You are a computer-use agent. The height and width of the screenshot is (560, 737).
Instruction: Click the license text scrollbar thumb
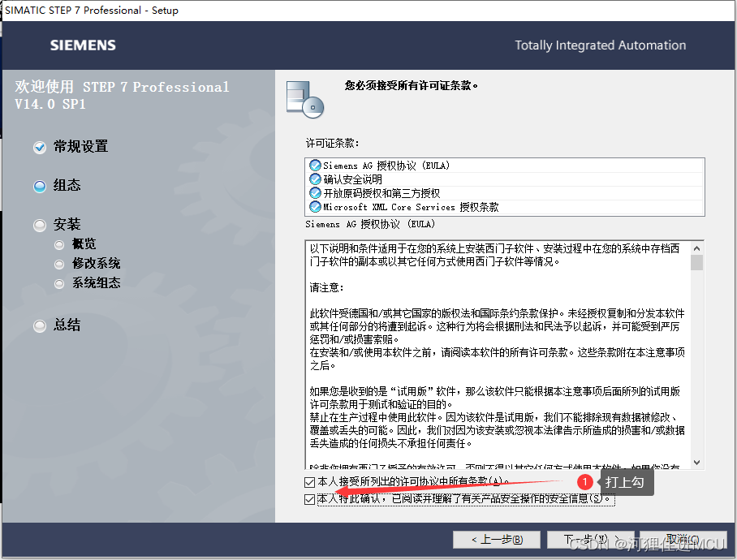[x=697, y=263]
